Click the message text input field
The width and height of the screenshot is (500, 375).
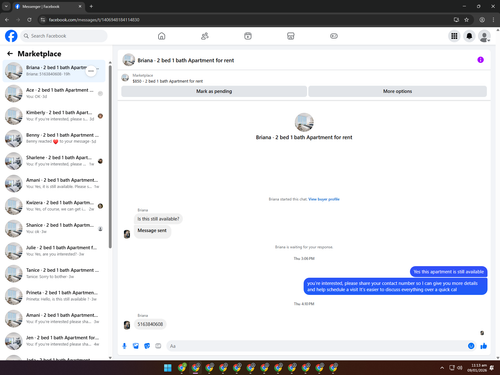click(317, 346)
